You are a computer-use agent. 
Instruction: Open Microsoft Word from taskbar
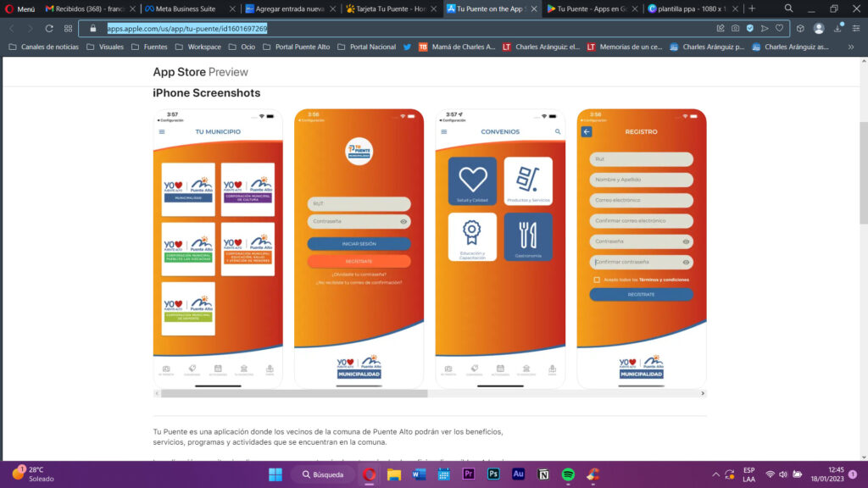click(419, 474)
